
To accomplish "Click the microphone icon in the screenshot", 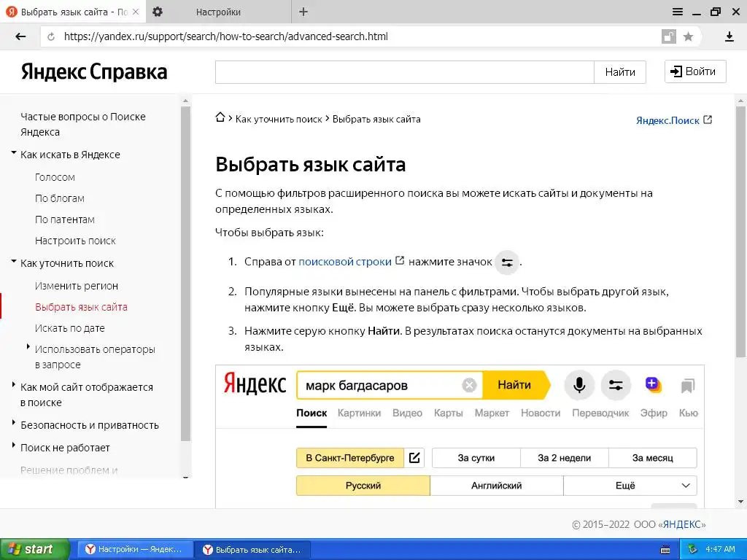I will [x=578, y=385].
